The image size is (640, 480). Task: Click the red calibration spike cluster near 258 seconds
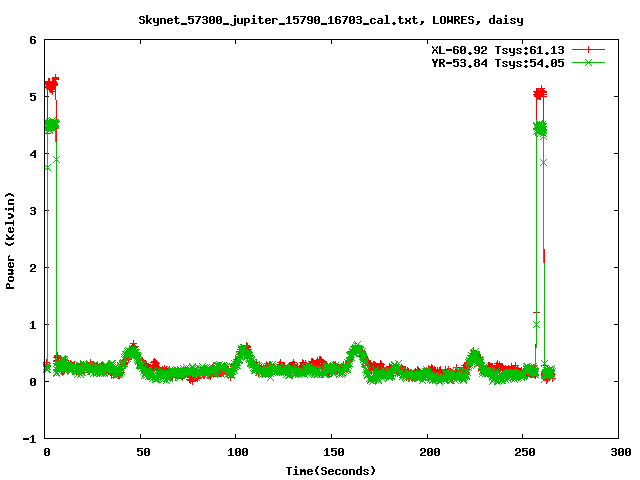coord(540,93)
